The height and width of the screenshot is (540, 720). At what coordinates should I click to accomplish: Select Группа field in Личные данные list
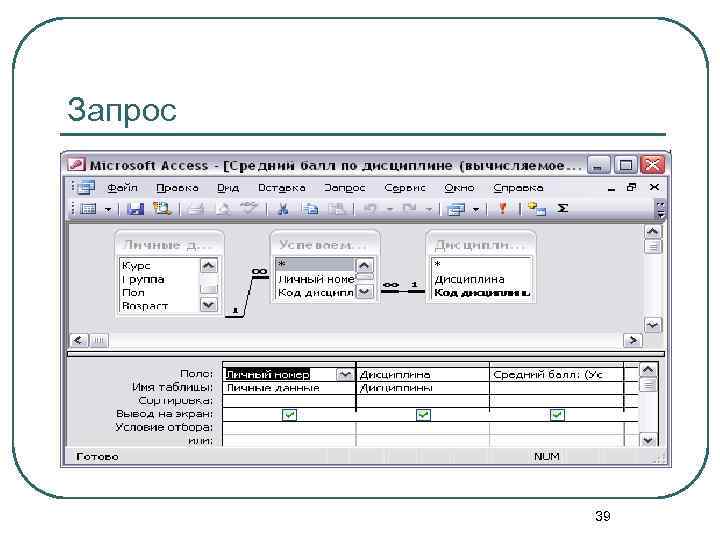point(159,279)
